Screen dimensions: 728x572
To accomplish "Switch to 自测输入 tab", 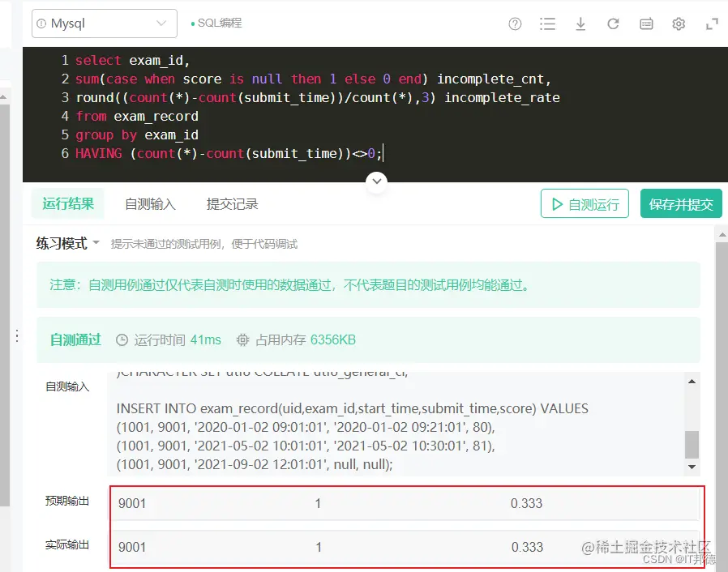I will click(151, 204).
